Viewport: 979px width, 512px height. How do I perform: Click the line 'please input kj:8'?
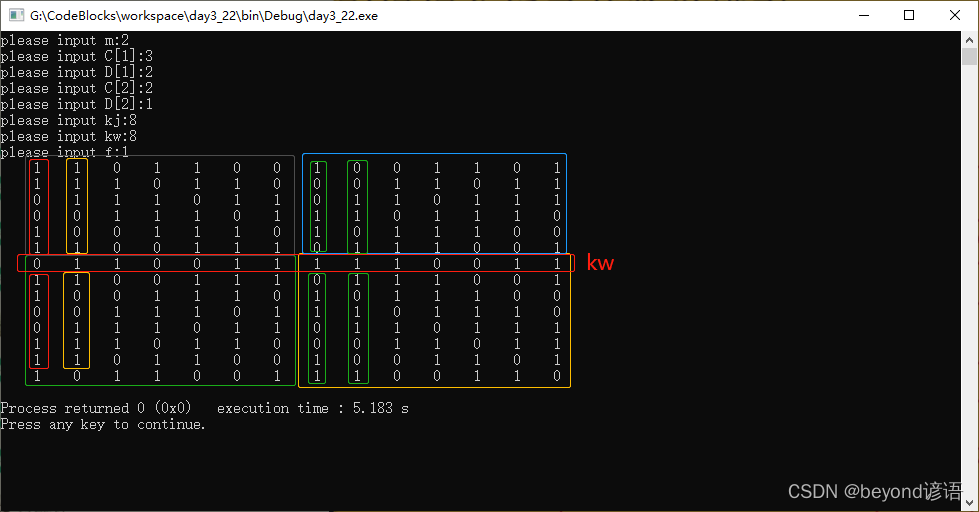[x=69, y=121]
